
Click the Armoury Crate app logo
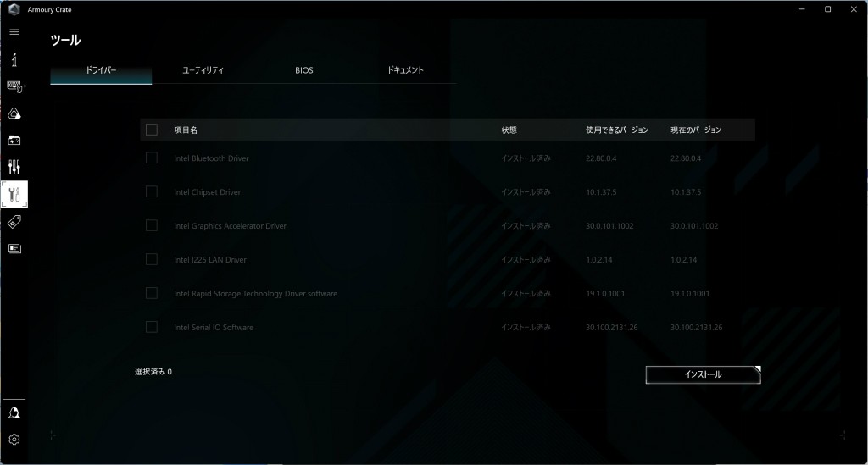click(14, 9)
